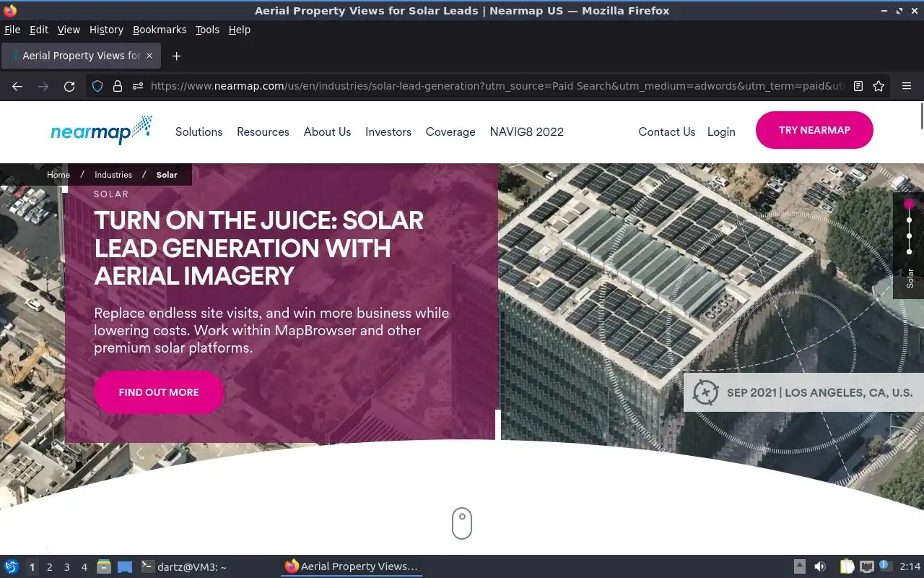Open a new tab with plus button
Screen dimensions: 924x578
pyautogui.click(x=176, y=56)
